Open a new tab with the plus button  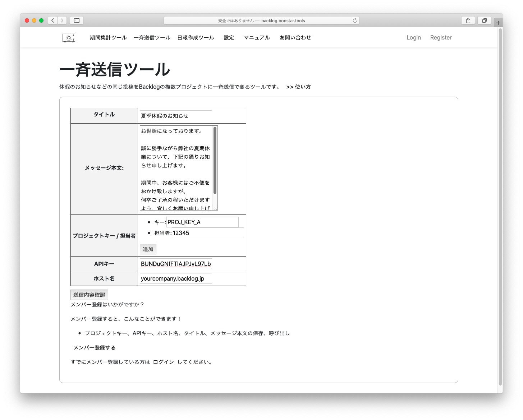(498, 23)
